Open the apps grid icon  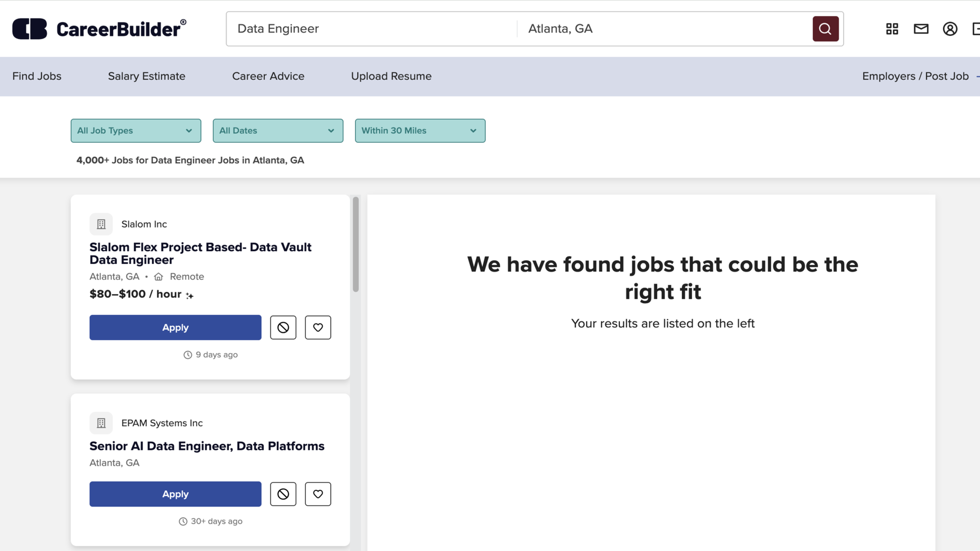coord(892,29)
